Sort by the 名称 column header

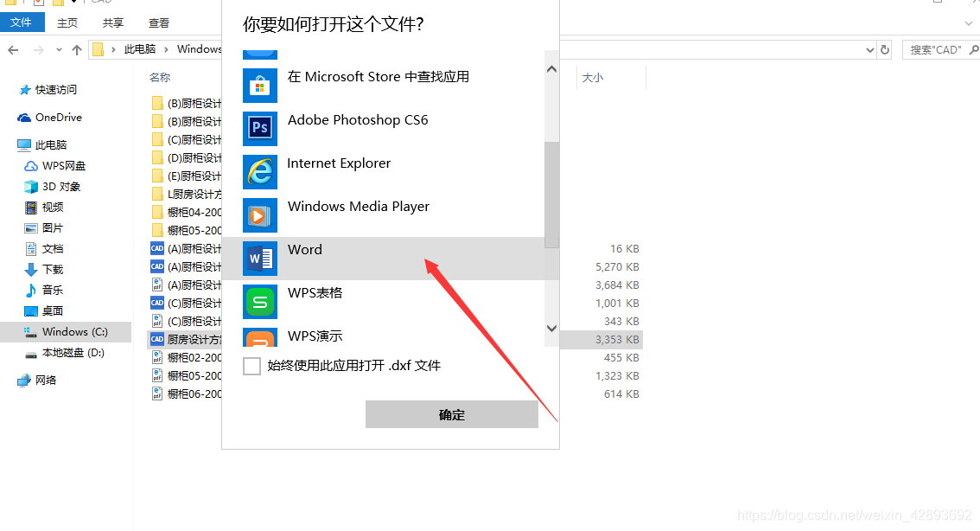160,78
